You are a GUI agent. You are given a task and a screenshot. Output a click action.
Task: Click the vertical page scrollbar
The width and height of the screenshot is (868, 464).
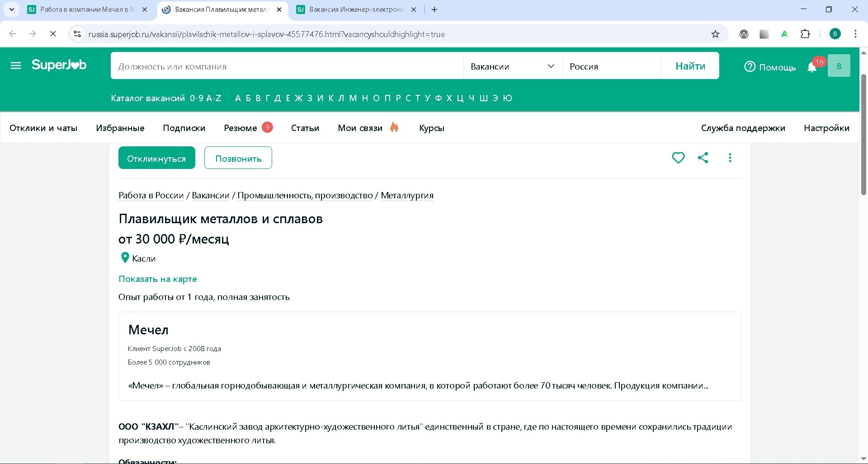(863, 135)
